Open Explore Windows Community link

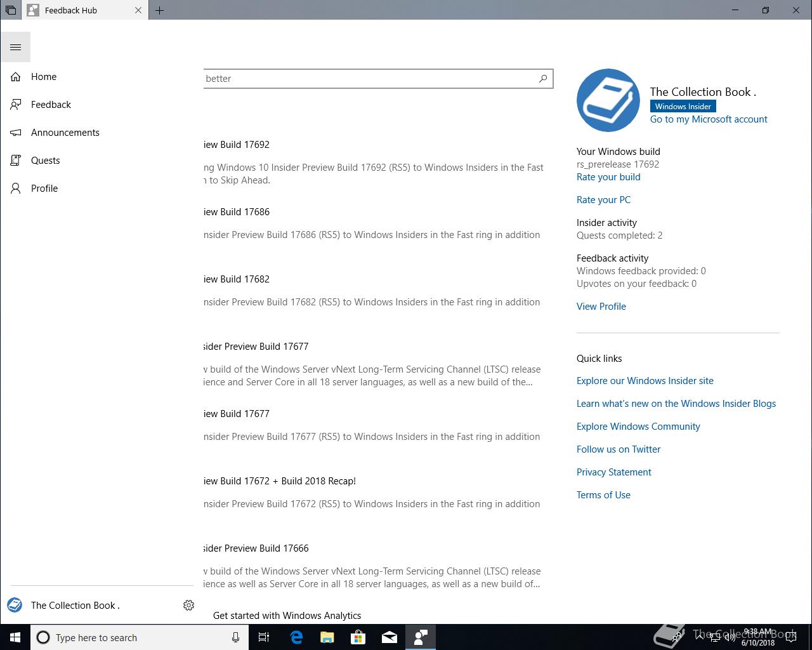coord(638,427)
